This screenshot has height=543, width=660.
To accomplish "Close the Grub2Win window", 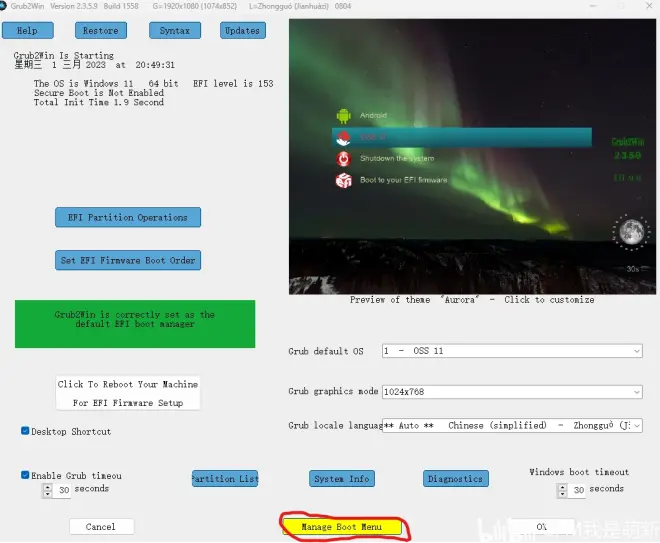I will click(649, 6).
